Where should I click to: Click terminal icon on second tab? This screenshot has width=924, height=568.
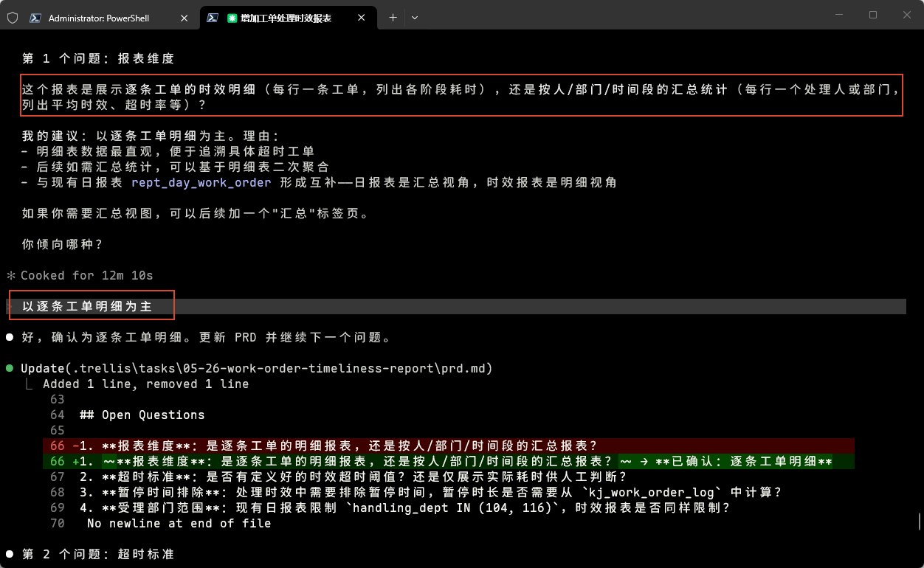(212, 18)
